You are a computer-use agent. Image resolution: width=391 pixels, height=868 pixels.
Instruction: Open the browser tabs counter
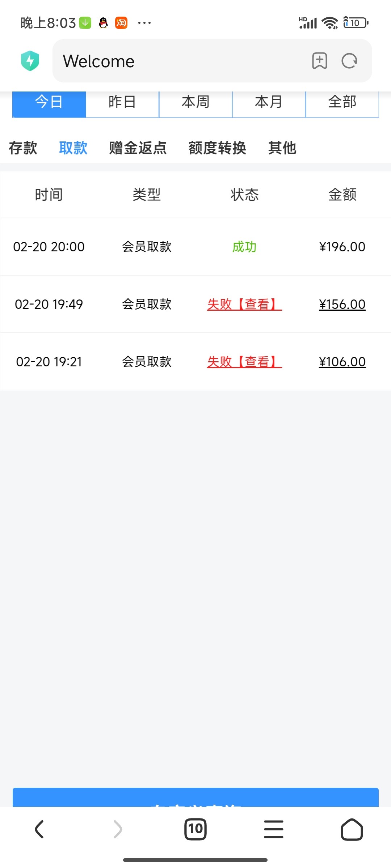click(195, 829)
